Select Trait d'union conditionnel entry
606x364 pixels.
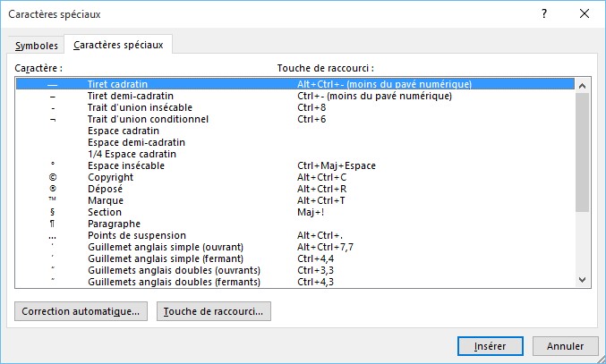tap(148, 119)
